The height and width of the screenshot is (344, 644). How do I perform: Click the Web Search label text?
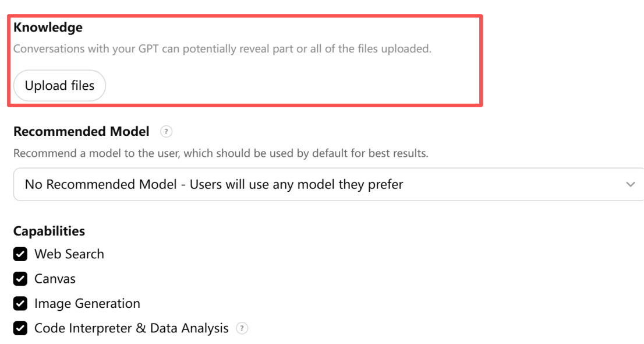(x=69, y=254)
